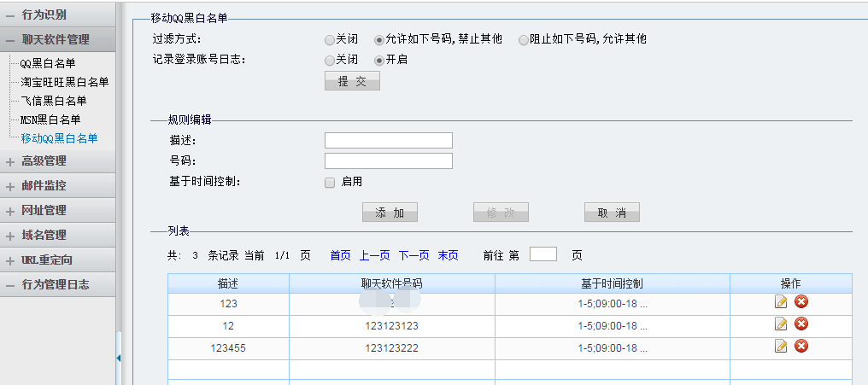Go to 上一页 of the list
The image size is (868, 385).
click(375, 255)
